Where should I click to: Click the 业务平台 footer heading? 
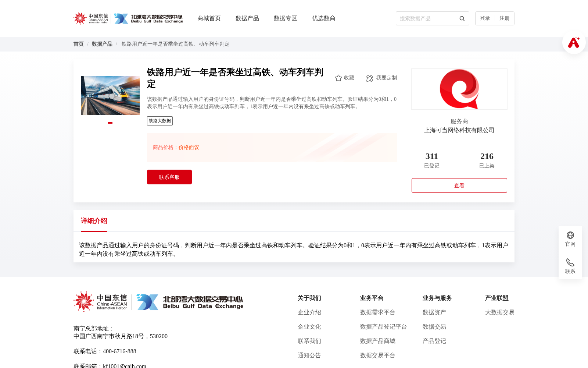[x=372, y=298]
